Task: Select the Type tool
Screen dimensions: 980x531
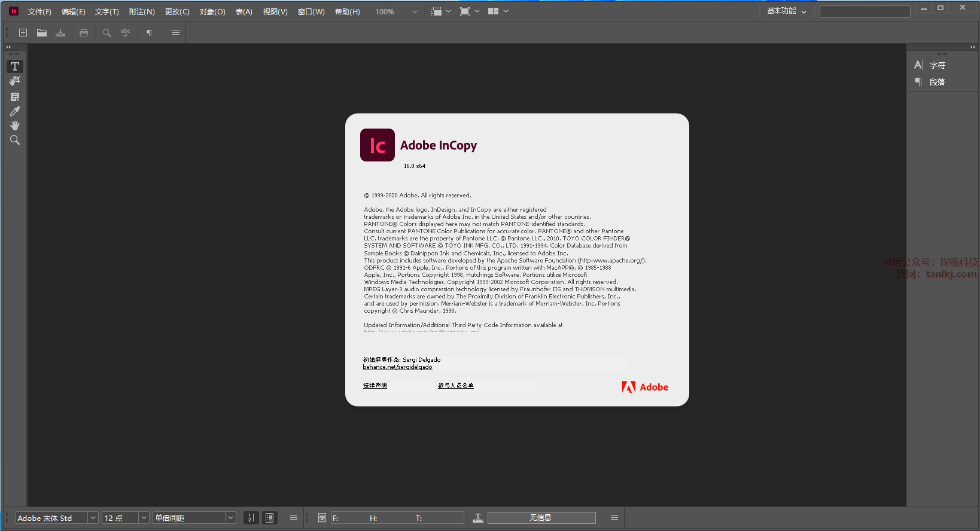Action: [15, 66]
